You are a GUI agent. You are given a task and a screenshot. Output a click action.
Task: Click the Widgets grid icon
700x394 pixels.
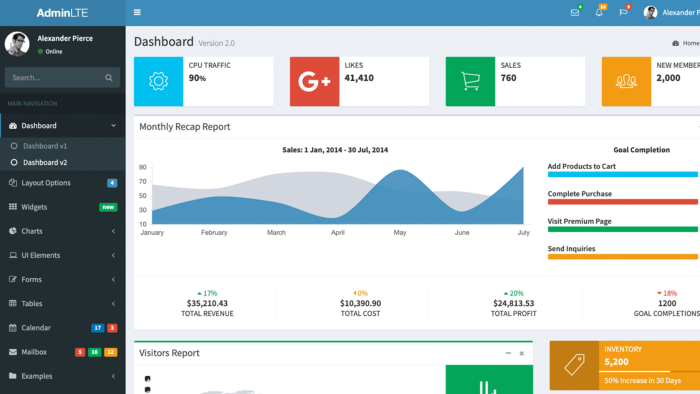click(x=13, y=207)
